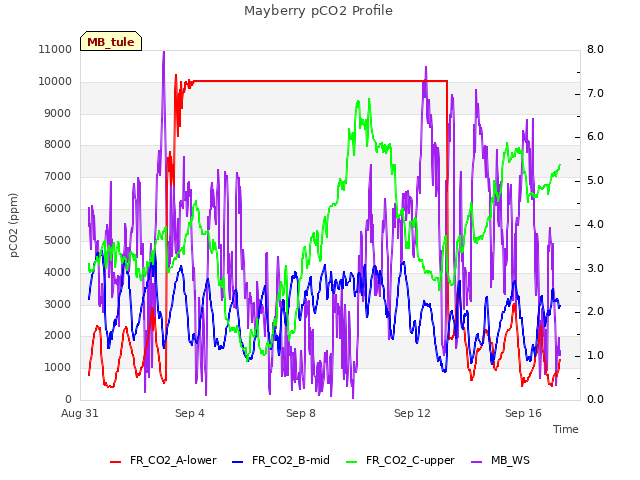Click green swatch for FR_CO2_C-upper

pos(351,461)
